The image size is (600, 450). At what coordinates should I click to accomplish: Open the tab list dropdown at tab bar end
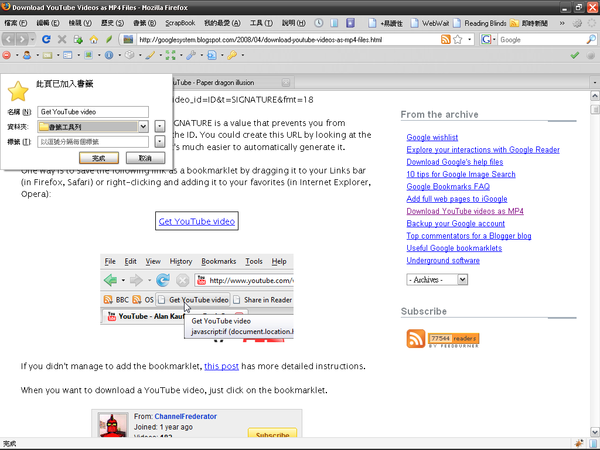pos(595,82)
